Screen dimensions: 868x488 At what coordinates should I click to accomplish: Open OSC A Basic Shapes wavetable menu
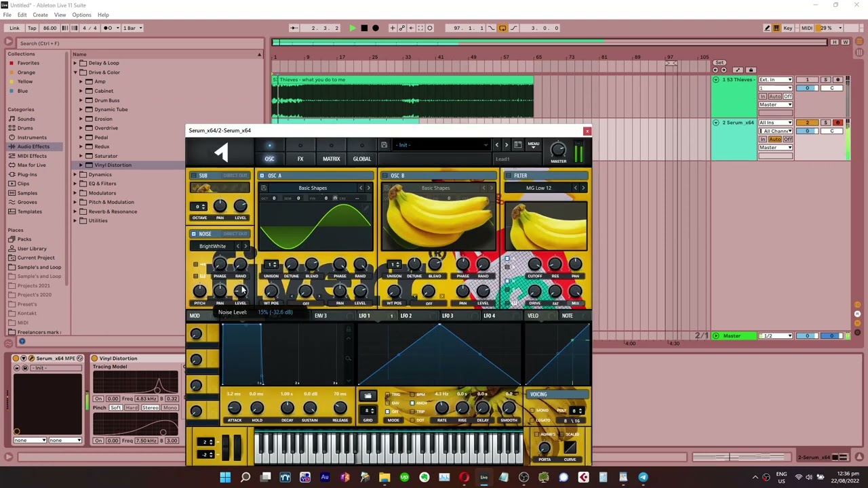pos(313,188)
